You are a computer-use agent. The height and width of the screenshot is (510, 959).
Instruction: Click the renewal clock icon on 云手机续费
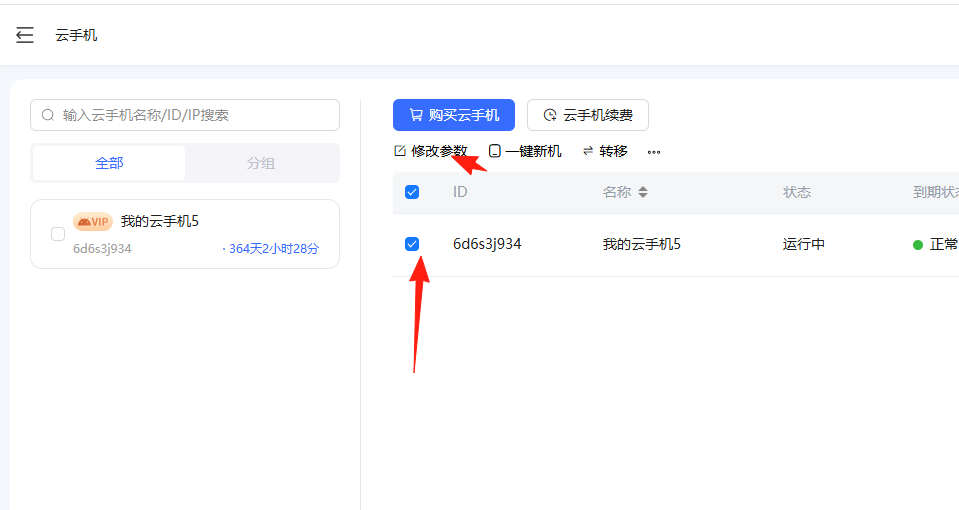coord(550,115)
